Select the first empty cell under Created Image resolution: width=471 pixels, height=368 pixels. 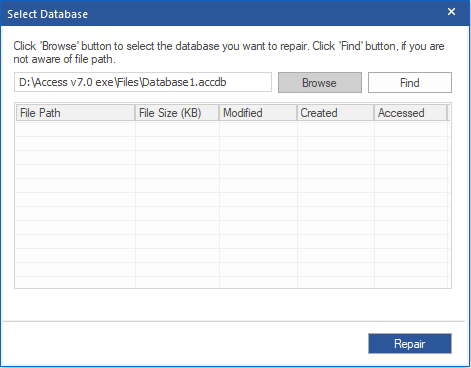click(336, 129)
